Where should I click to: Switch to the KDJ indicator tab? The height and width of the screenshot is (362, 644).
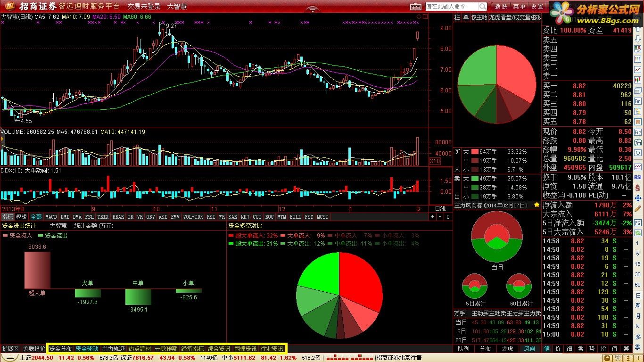coord(245,217)
